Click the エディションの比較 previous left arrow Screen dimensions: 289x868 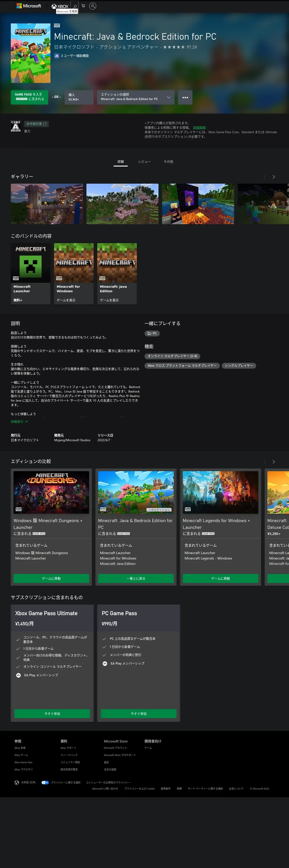pos(264,462)
